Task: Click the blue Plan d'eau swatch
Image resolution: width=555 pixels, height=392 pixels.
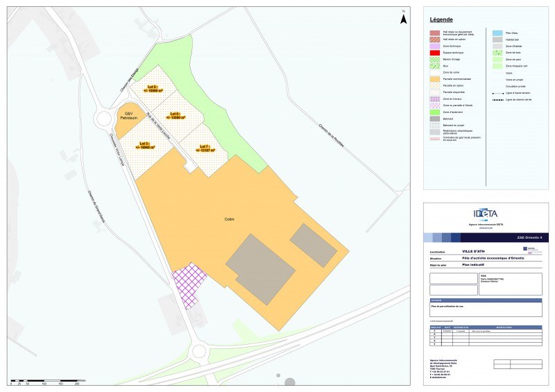Action: (497, 33)
